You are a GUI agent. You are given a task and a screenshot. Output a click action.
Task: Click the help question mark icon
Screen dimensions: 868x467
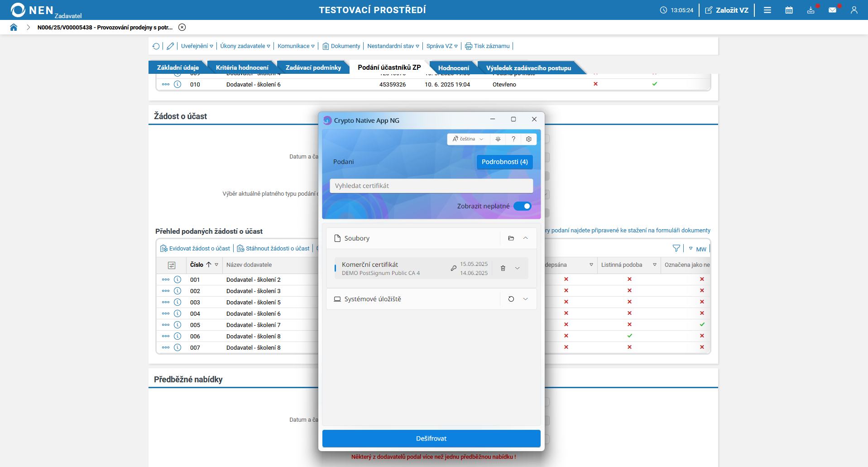pos(513,139)
